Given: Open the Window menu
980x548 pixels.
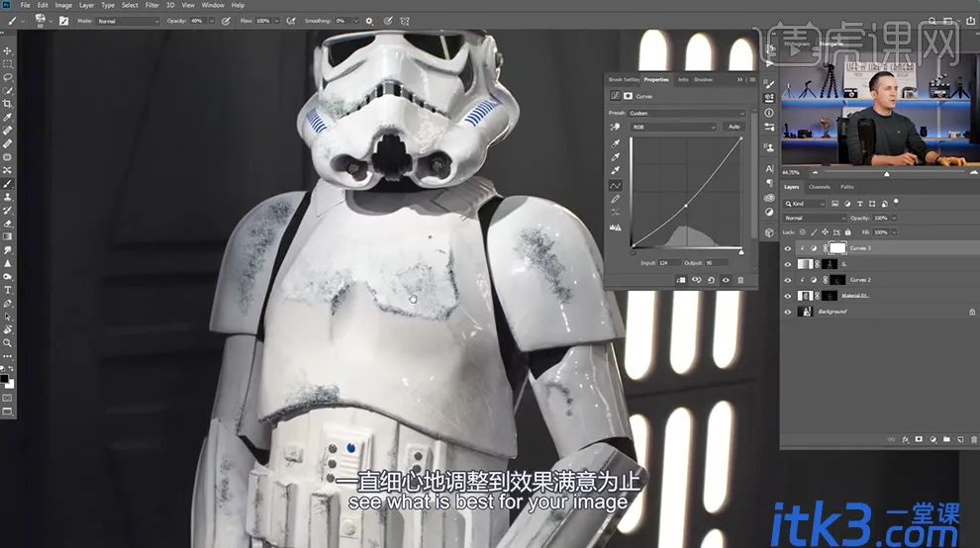Looking at the screenshot, I should [x=213, y=5].
